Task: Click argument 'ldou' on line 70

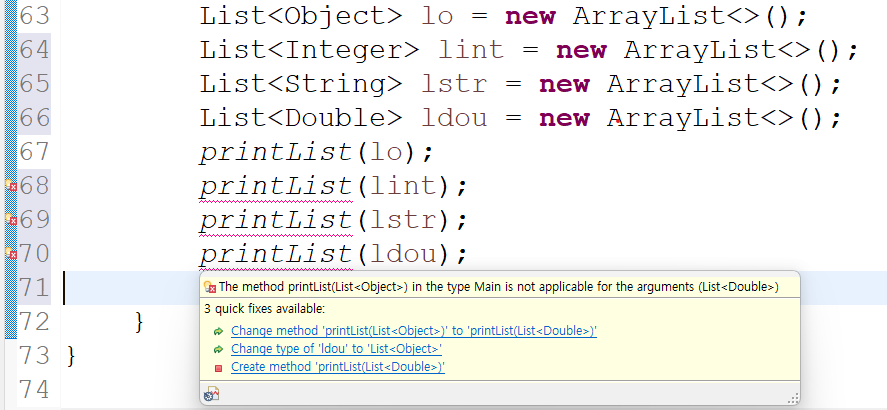Action: (x=403, y=254)
